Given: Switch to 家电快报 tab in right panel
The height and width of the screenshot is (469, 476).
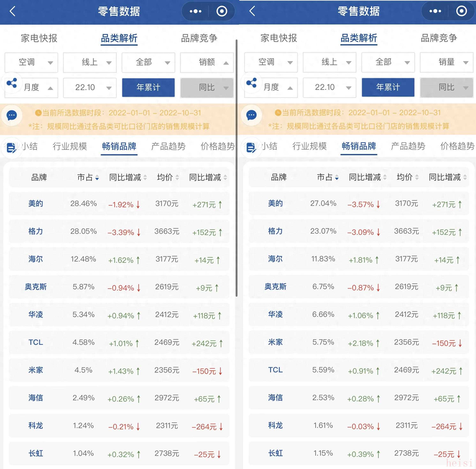Looking at the screenshot, I should point(279,38).
